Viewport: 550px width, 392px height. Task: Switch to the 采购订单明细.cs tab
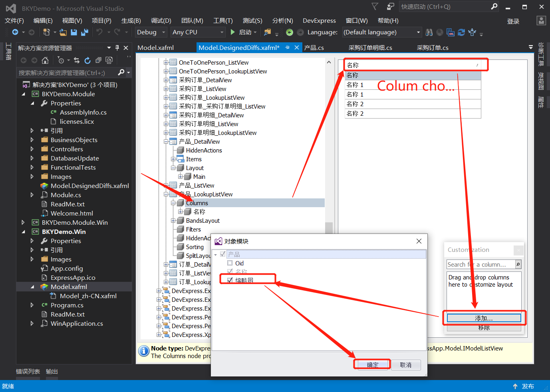pos(370,48)
